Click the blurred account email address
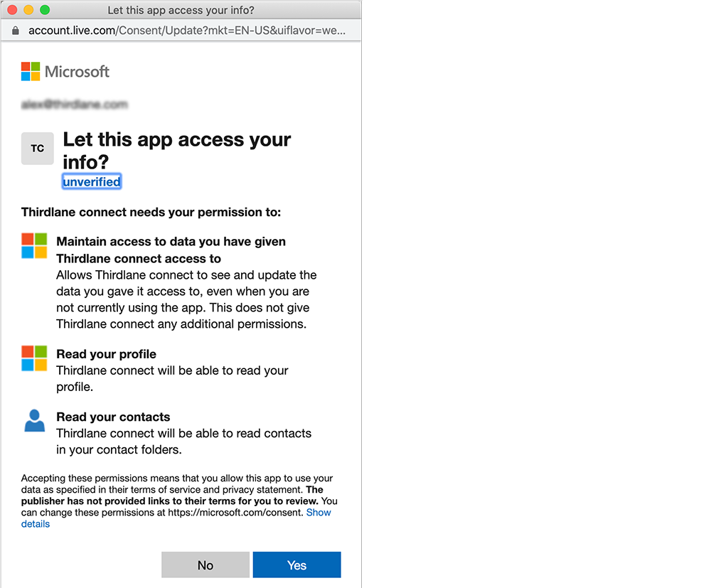The width and height of the screenshot is (711, 588). [75, 105]
